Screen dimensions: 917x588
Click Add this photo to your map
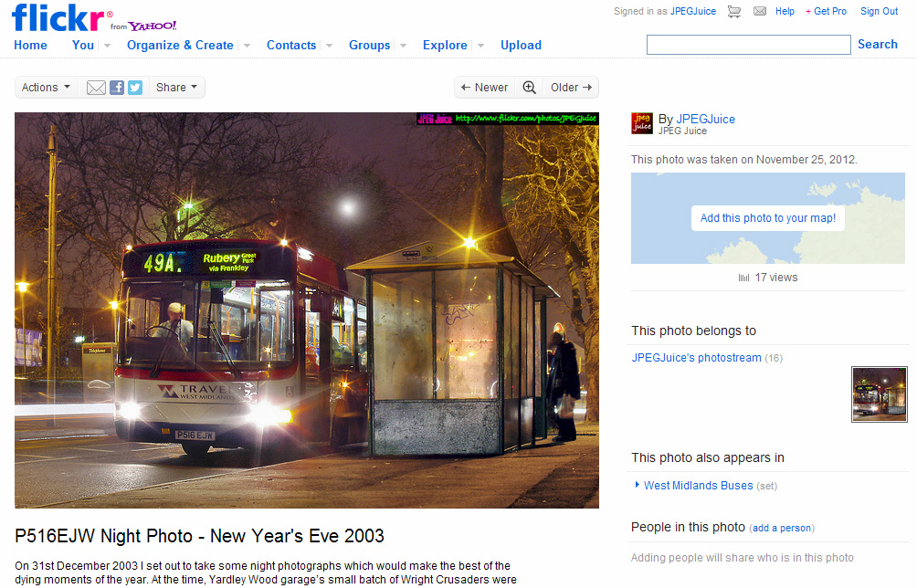pyautogui.click(x=767, y=218)
